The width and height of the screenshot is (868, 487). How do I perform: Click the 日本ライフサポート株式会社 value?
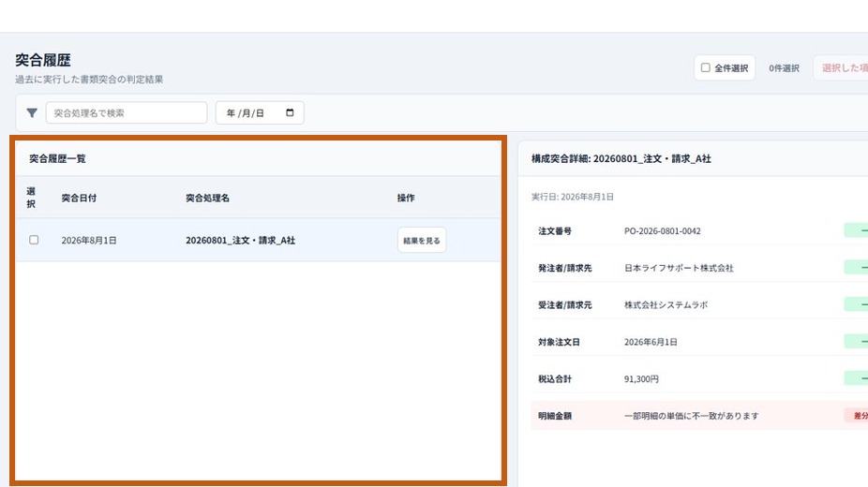[679, 268]
